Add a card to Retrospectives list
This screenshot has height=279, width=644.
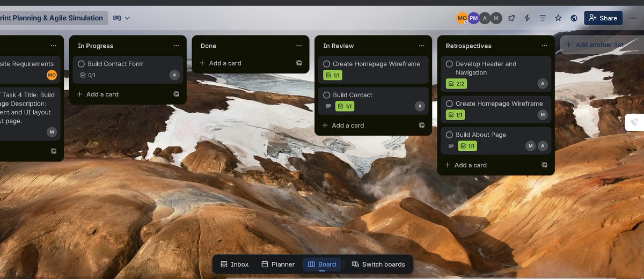point(465,165)
